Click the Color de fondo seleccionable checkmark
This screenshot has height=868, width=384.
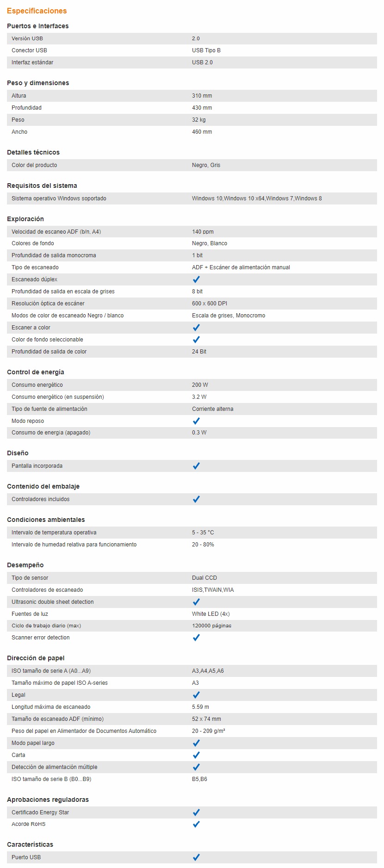(x=196, y=340)
